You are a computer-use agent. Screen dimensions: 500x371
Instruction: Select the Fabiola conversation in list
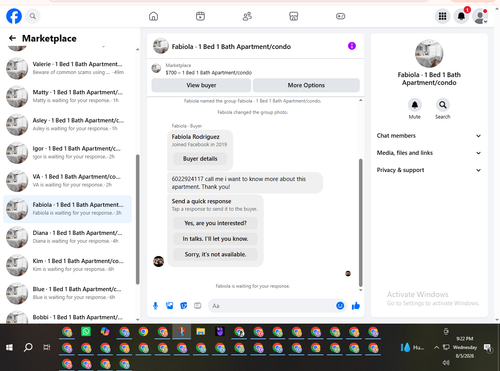pos(67,209)
